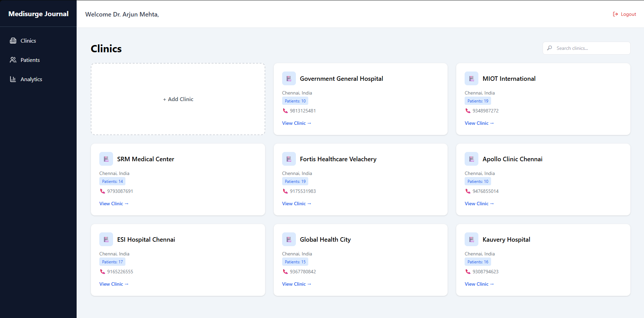Screen dimensions: 644x318
Task: View Clinic for Global Health City
Action: point(297,284)
